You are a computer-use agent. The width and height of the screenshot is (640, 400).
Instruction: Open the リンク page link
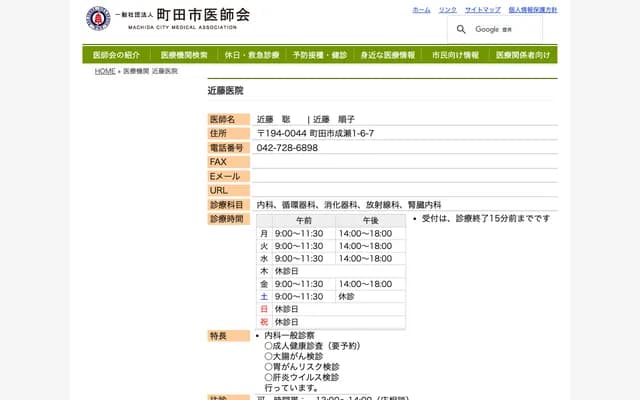click(447, 9)
